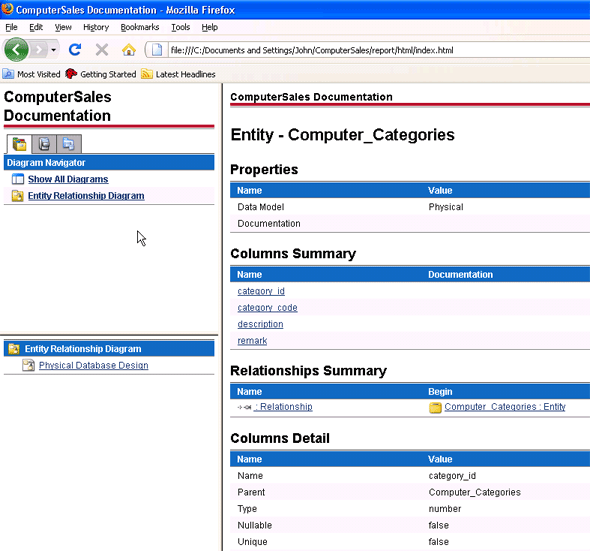This screenshot has height=551, width=590.
Task: Go to the home page icon
Action: [x=129, y=49]
